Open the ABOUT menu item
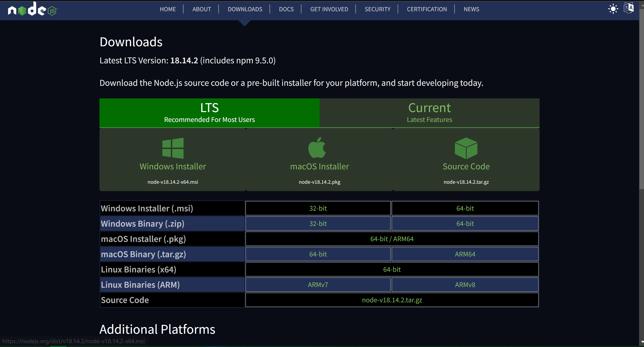644x347 pixels. [x=201, y=9]
